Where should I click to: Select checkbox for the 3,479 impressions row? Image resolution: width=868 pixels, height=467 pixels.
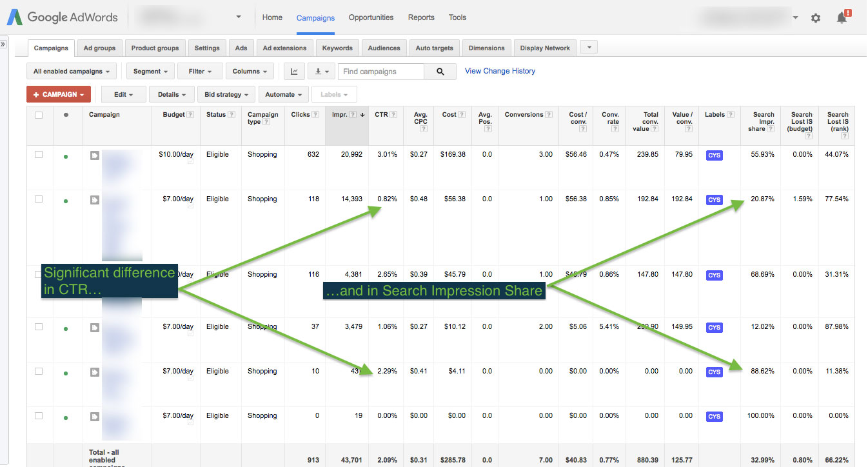tap(39, 327)
